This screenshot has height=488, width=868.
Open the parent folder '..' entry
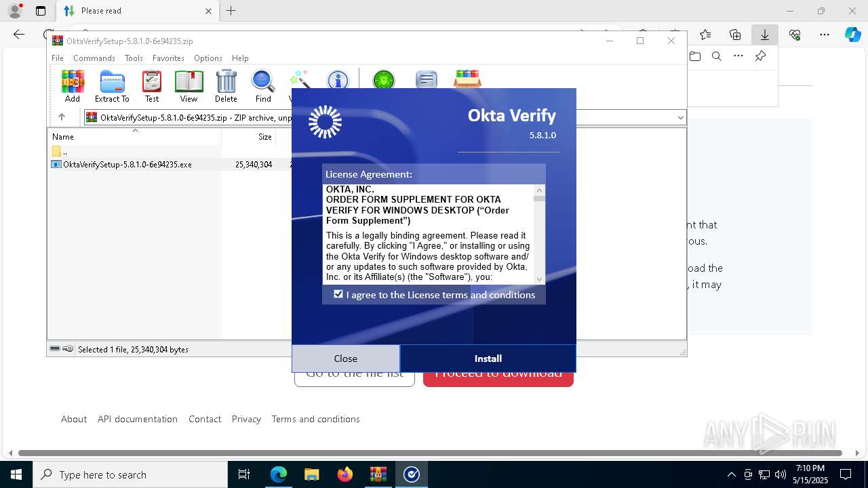60,152
